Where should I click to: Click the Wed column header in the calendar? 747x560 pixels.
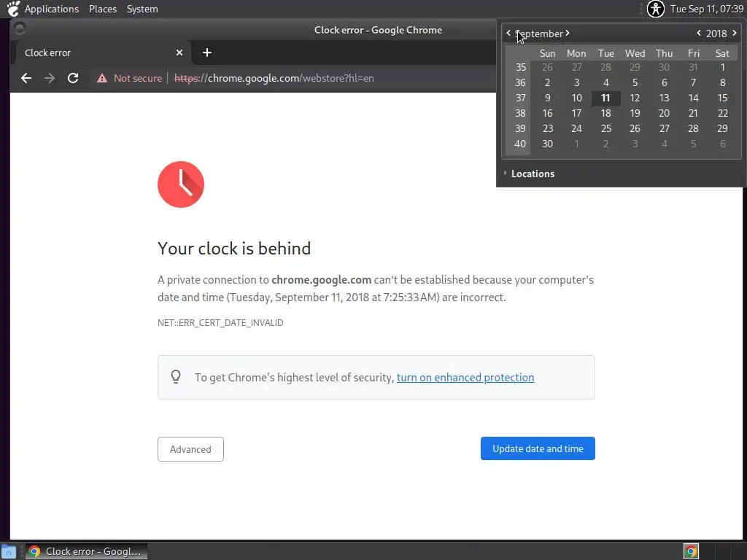point(635,53)
